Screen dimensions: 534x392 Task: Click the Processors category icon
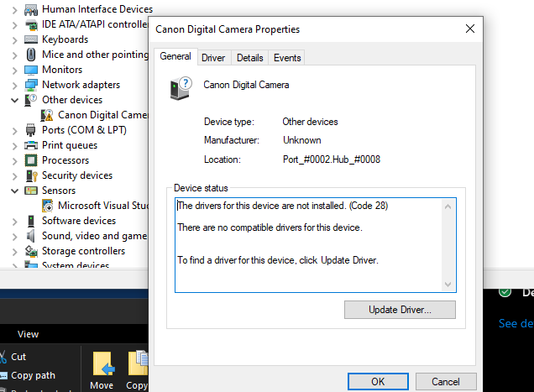point(31,160)
